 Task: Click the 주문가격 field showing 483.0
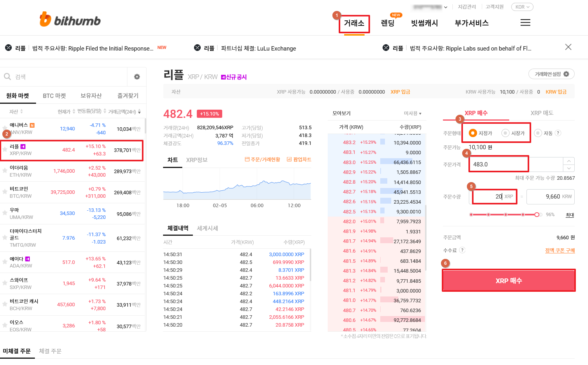(516, 164)
